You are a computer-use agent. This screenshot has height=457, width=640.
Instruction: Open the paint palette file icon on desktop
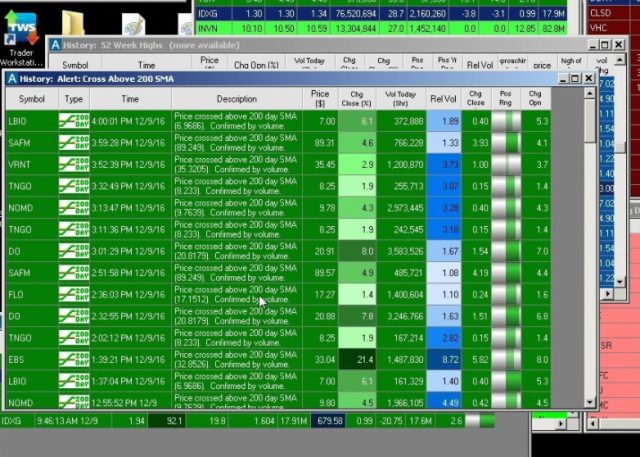[x=133, y=25]
